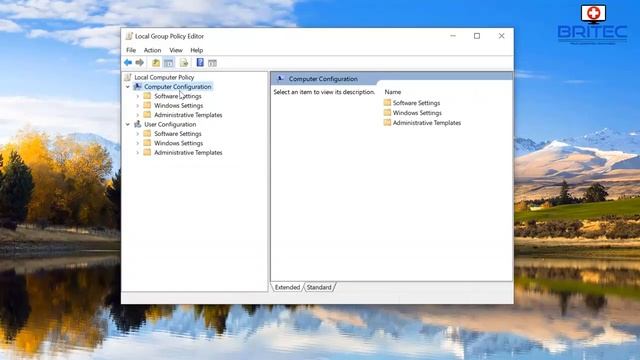Toggle the Show/Hide Console Tree icon

(168, 62)
